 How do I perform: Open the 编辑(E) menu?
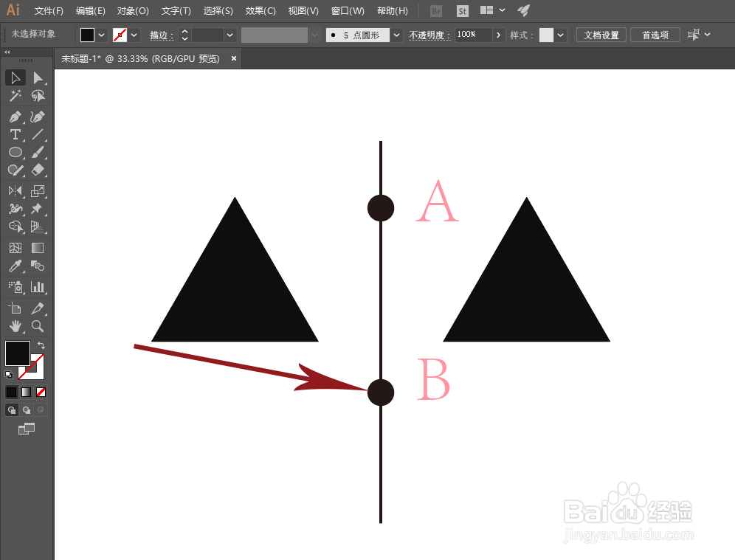click(x=91, y=11)
